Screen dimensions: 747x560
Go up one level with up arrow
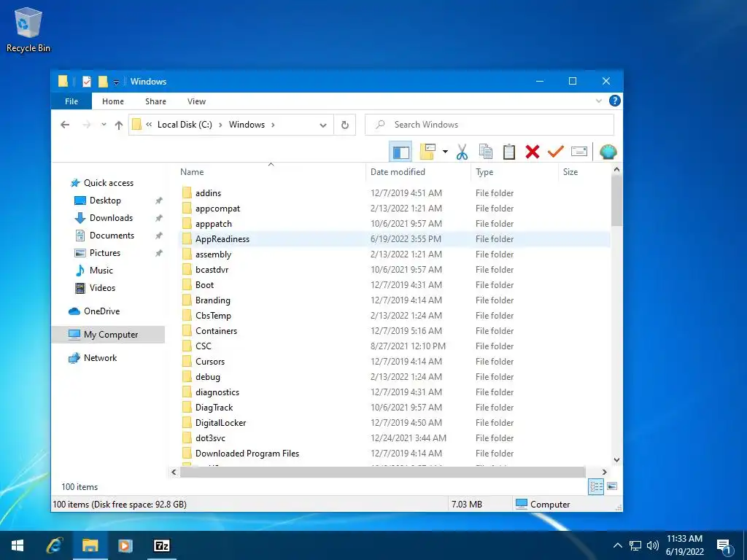click(x=119, y=125)
